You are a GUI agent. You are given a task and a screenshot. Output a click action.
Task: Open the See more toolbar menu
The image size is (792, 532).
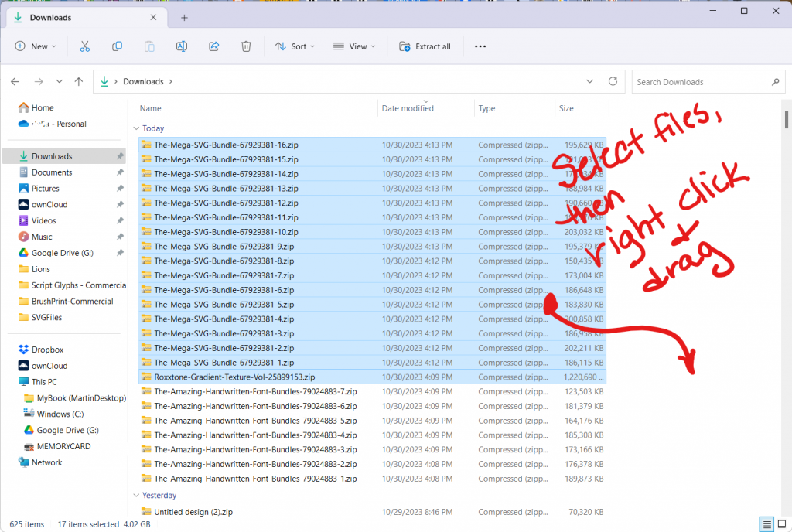pyautogui.click(x=480, y=46)
